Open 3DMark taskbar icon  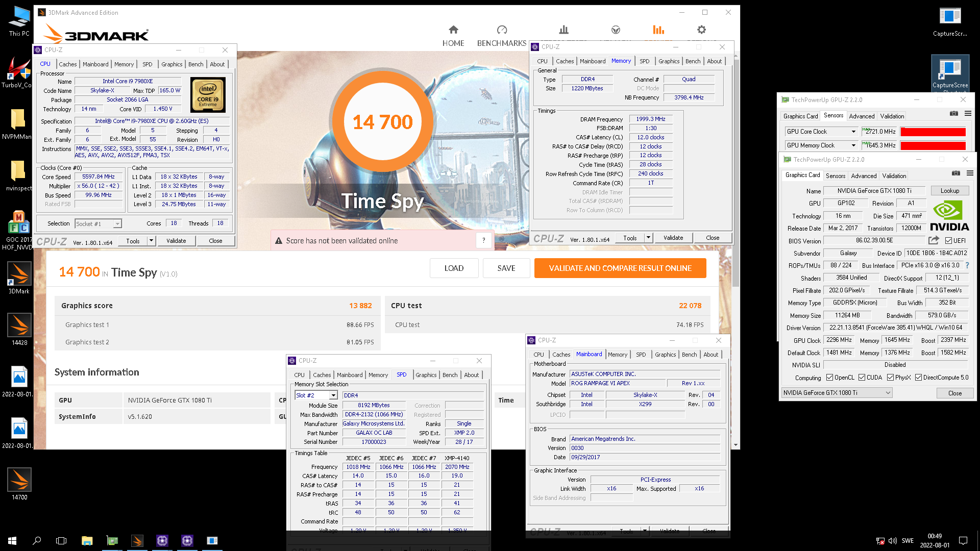click(x=137, y=541)
